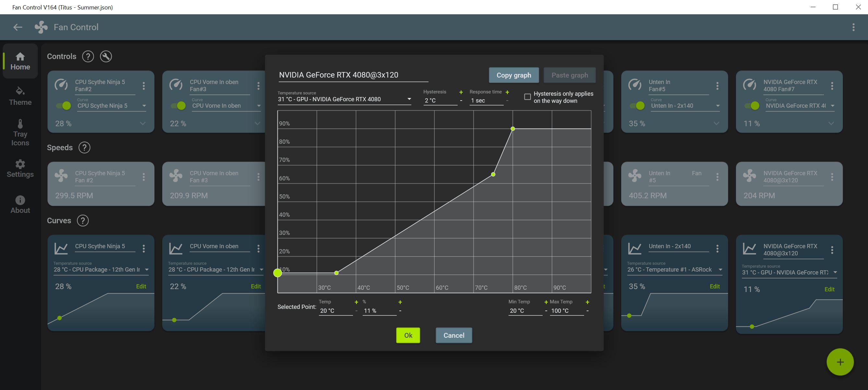Screen dimensions: 868x390
Task: Click the Max Temp 100 °C field
Action: click(x=567, y=311)
